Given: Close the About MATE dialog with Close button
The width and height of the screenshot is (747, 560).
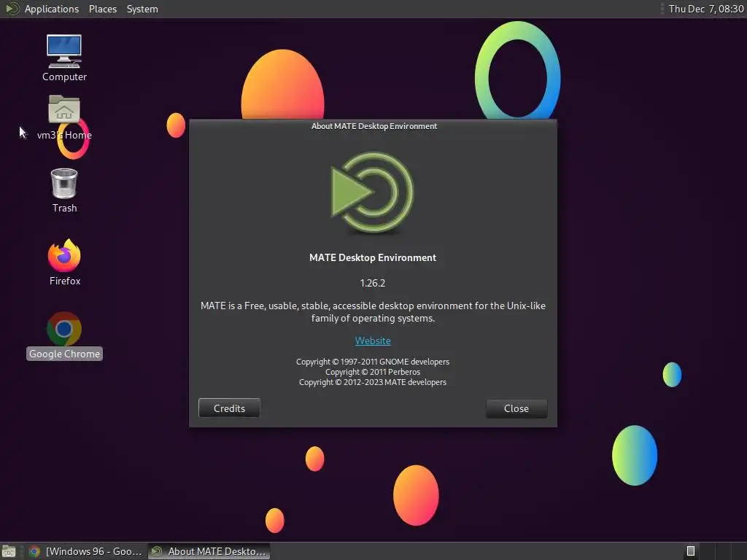Looking at the screenshot, I should (x=516, y=408).
